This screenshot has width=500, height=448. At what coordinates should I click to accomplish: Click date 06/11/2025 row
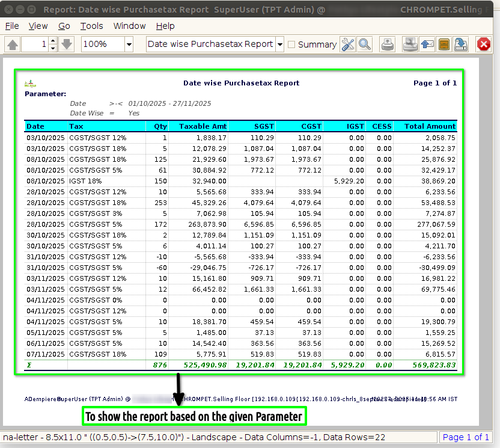tap(46, 343)
